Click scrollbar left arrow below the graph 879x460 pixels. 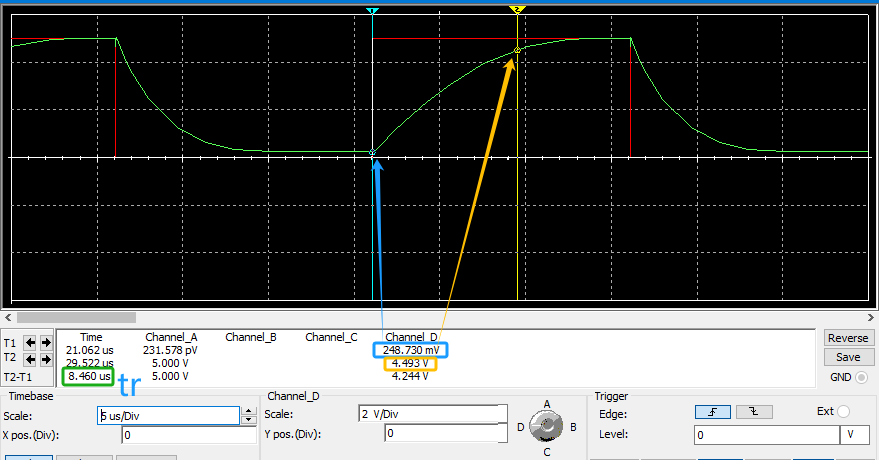pos(8,318)
